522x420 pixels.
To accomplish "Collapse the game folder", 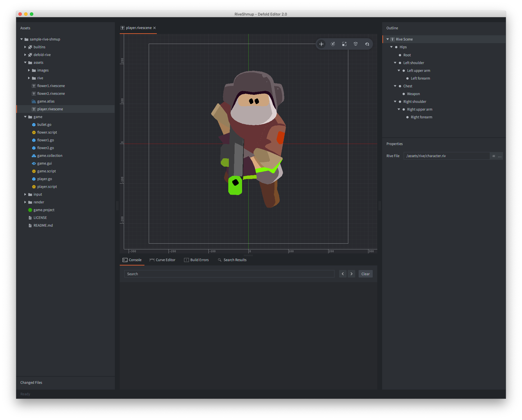I will tap(25, 117).
